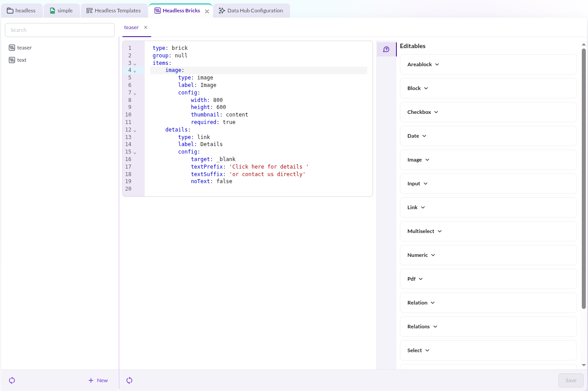Expand the Relation editable
The width and height of the screenshot is (588, 391).
488,303
